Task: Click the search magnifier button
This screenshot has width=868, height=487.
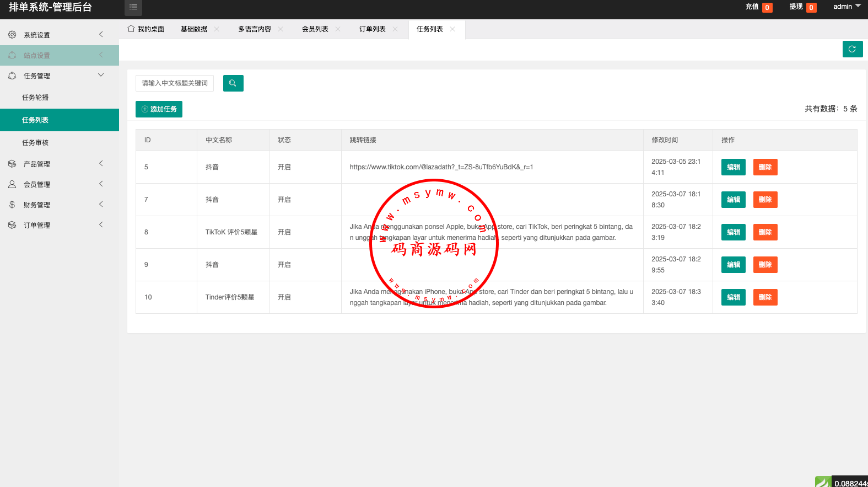Action: pyautogui.click(x=233, y=83)
